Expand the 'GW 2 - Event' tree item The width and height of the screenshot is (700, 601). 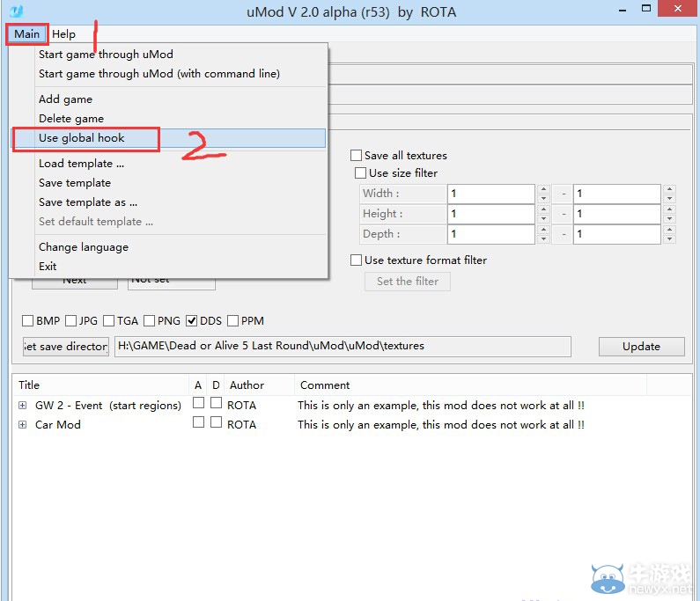point(22,406)
